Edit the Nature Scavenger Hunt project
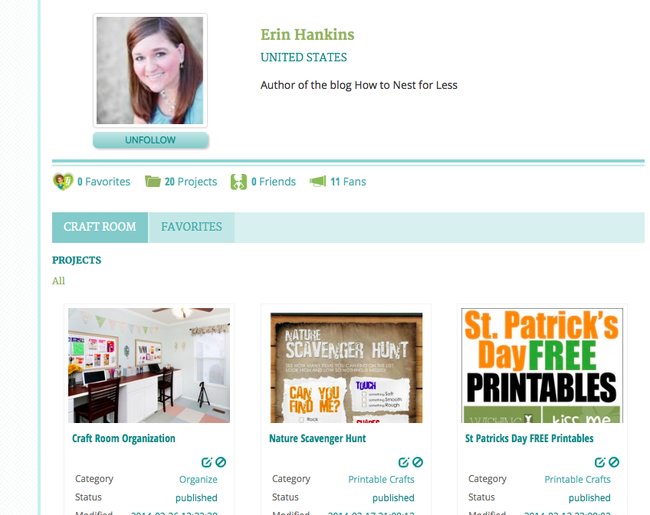650x515 pixels. (x=403, y=462)
